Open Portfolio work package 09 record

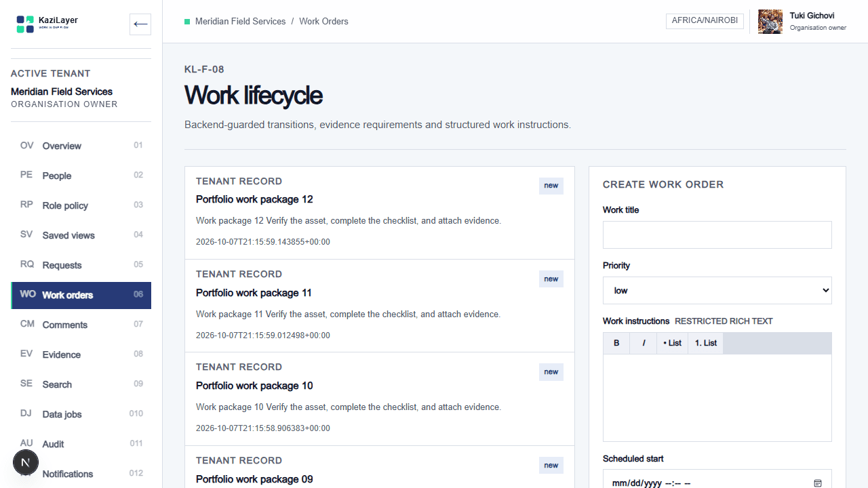point(380,467)
